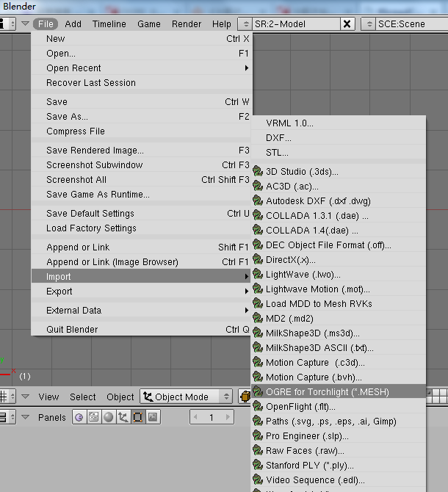This screenshot has width=448, height=492.
Task: Open the Shading context sphere icon
Action: click(x=109, y=417)
